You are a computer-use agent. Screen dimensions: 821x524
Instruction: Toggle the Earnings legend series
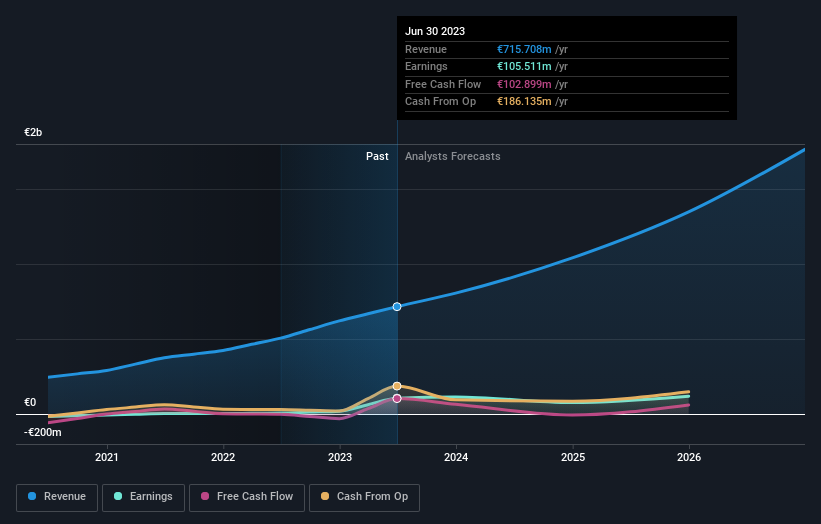click(143, 497)
